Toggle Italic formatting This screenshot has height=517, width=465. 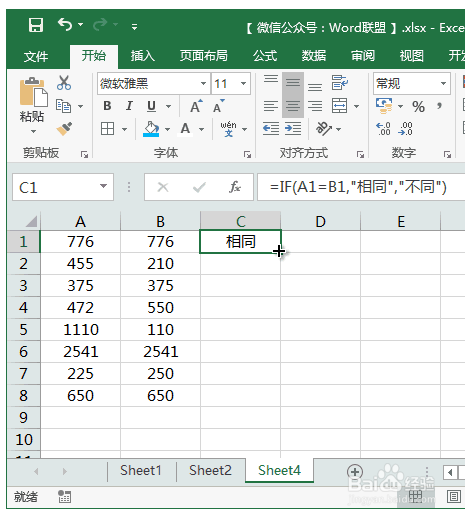tap(129, 106)
